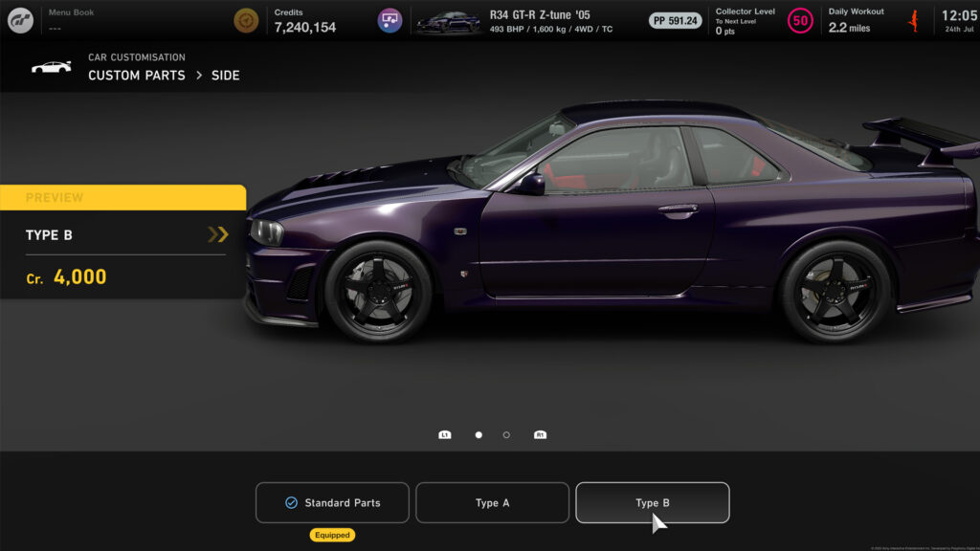Click the SIDE breadcrumb label
The image size is (980, 551).
click(x=226, y=75)
